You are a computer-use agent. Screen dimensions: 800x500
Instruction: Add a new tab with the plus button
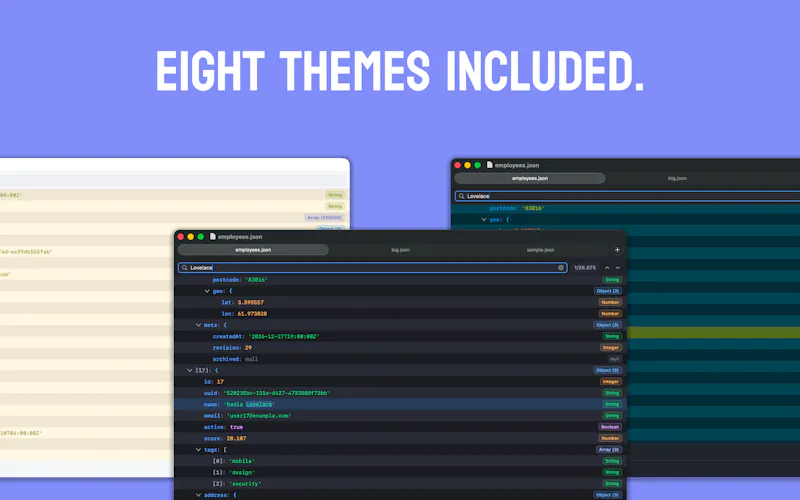617,250
